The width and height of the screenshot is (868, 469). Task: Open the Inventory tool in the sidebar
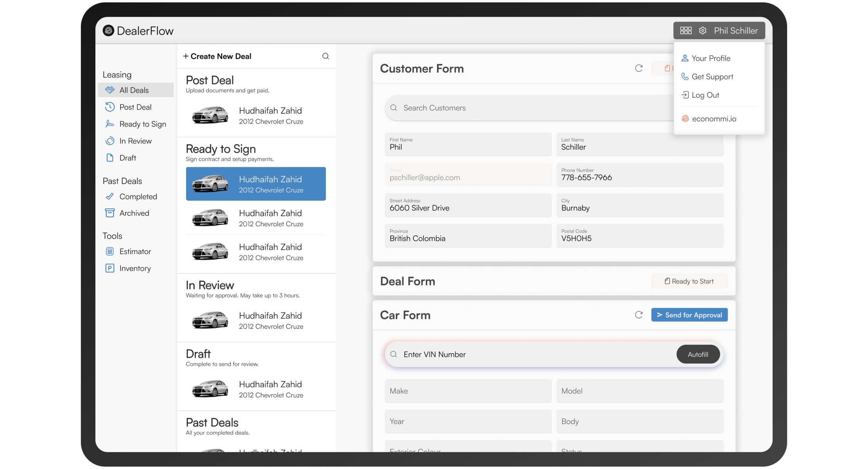coord(135,268)
